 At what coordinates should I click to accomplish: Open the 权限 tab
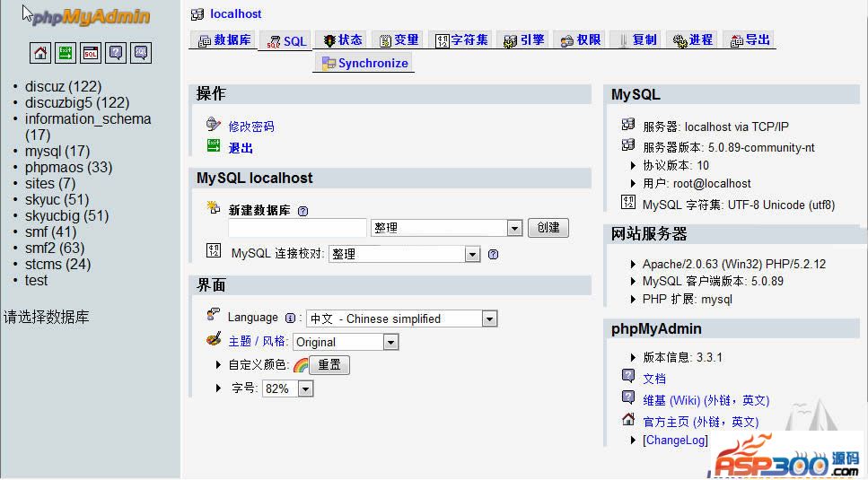click(581, 39)
